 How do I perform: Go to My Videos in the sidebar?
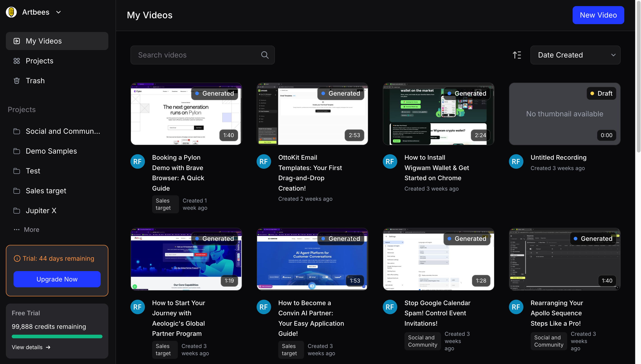(x=44, y=41)
